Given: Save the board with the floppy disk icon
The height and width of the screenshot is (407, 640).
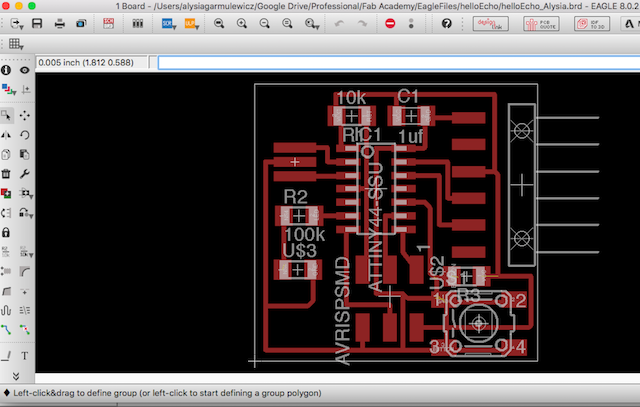Looking at the screenshot, I should [37, 23].
